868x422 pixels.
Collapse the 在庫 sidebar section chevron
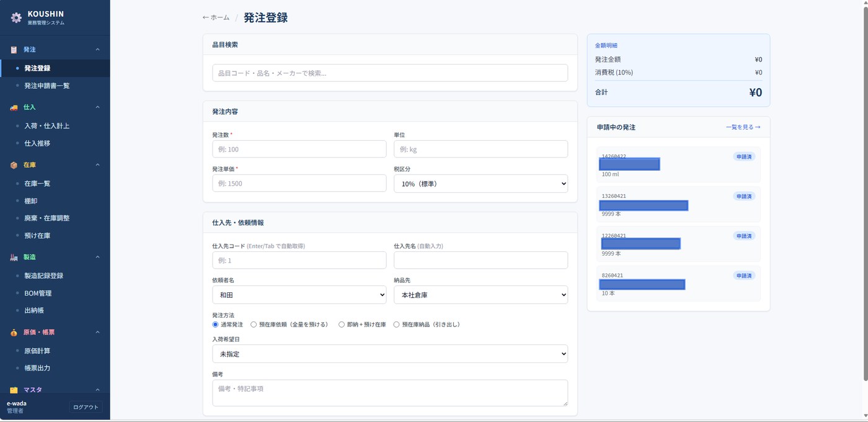[x=97, y=165]
